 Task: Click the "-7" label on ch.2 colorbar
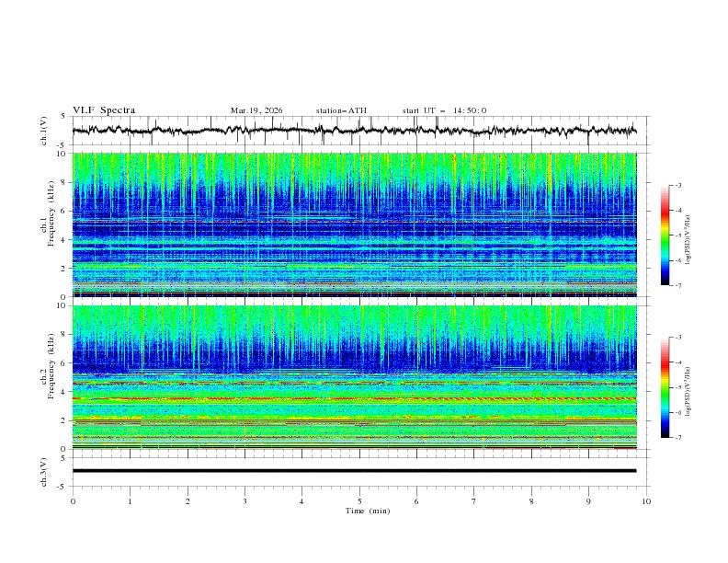pos(678,437)
